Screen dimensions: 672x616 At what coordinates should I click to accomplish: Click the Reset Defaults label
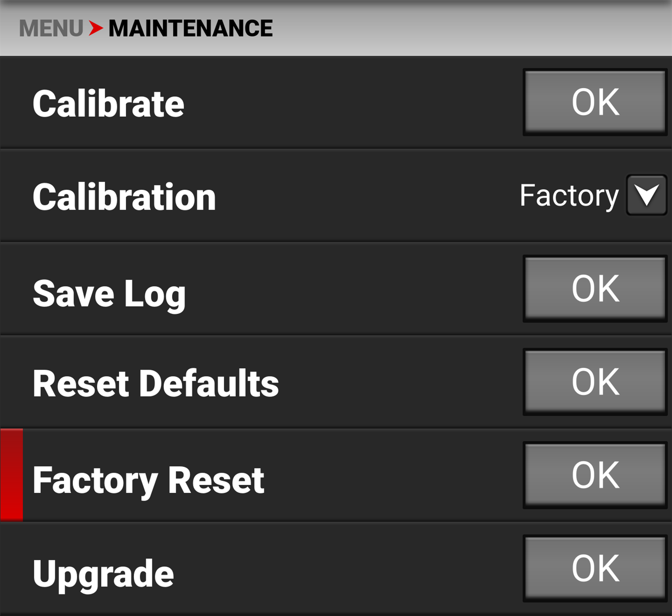(x=155, y=383)
